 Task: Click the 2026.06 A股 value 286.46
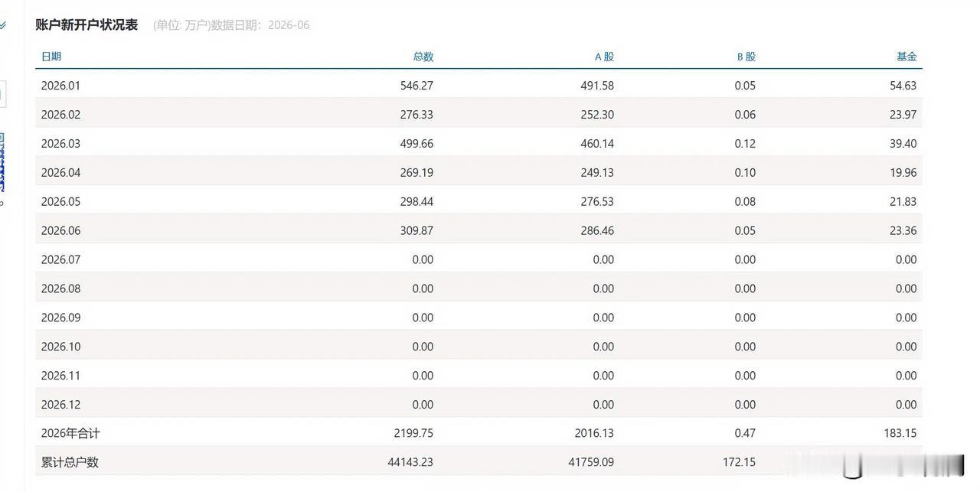pos(597,231)
